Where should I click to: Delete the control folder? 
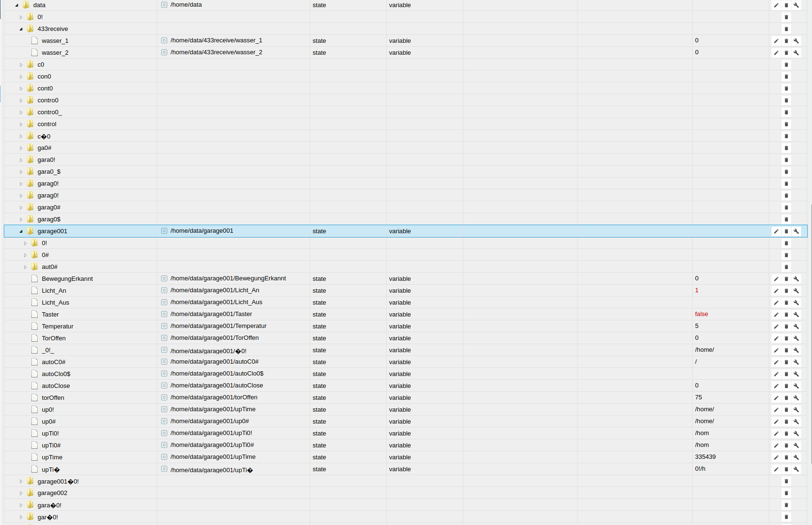(786, 124)
